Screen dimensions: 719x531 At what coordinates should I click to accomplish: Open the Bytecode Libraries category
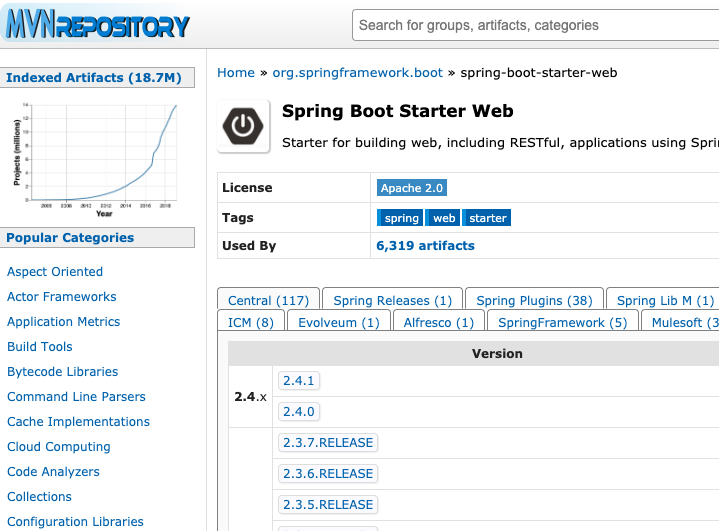pos(63,371)
